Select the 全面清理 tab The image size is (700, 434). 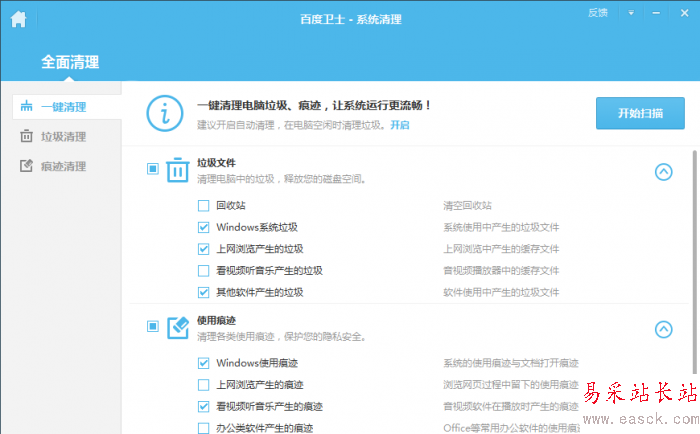pyautogui.click(x=70, y=62)
